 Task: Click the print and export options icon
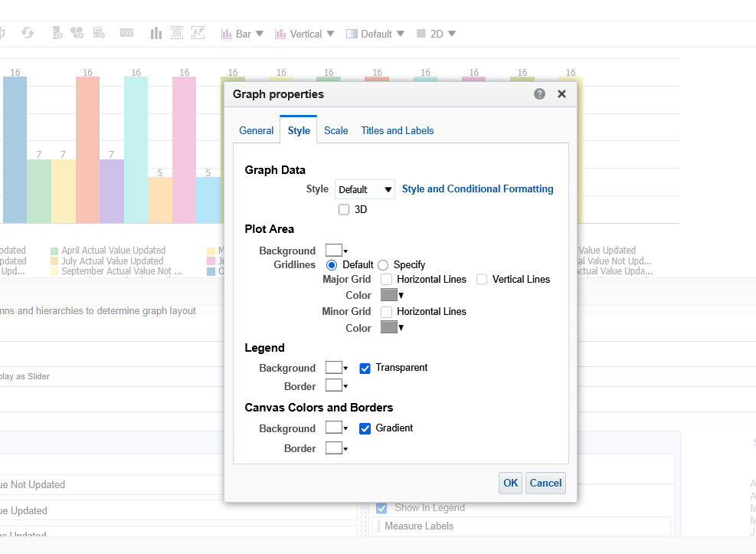click(177, 33)
